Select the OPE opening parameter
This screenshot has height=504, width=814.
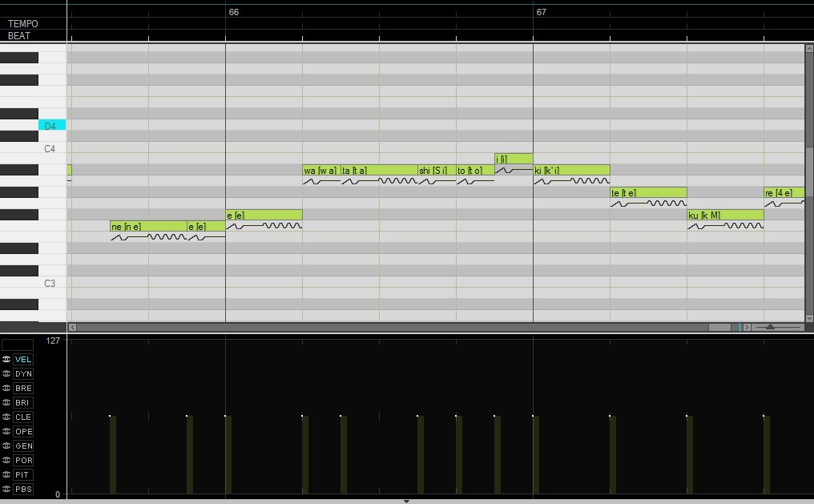tap(23, 431)
